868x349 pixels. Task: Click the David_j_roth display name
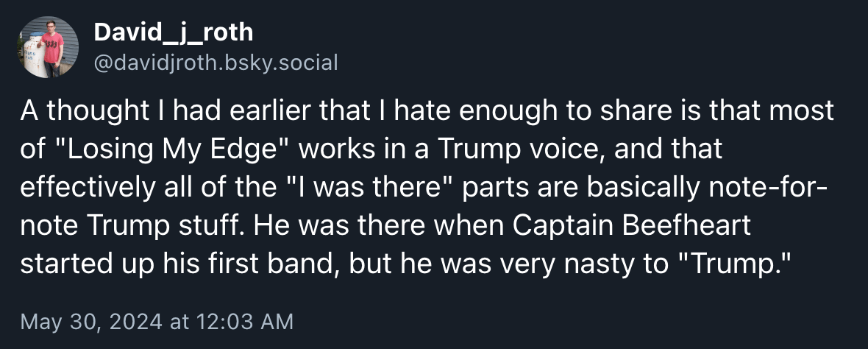click(x=174, y=32)
